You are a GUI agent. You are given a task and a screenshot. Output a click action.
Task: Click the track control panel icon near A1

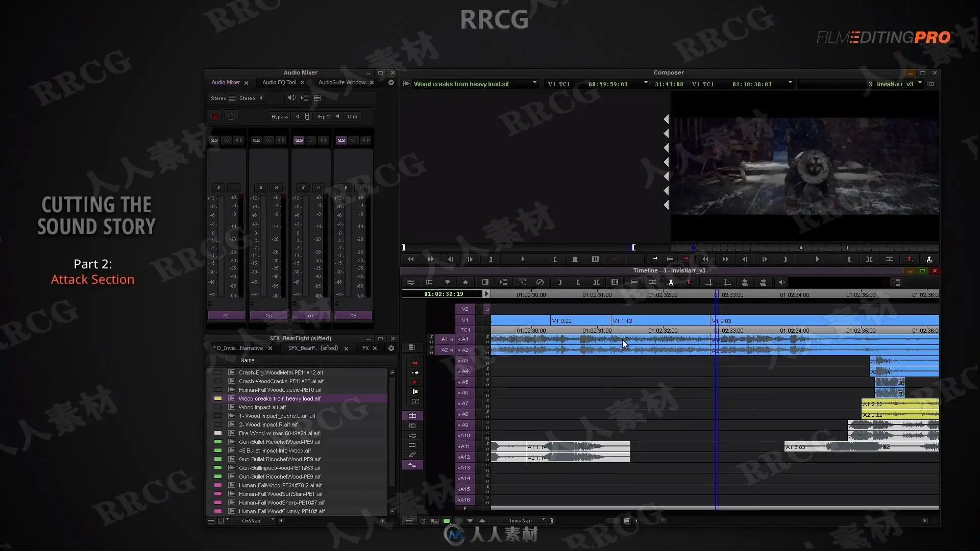pyautogui.click(x=411, y=347)
